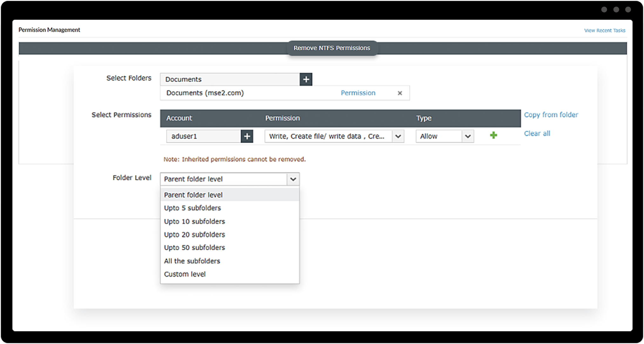Expand the Allow type dropdown
644x344 pixels.
467,136
